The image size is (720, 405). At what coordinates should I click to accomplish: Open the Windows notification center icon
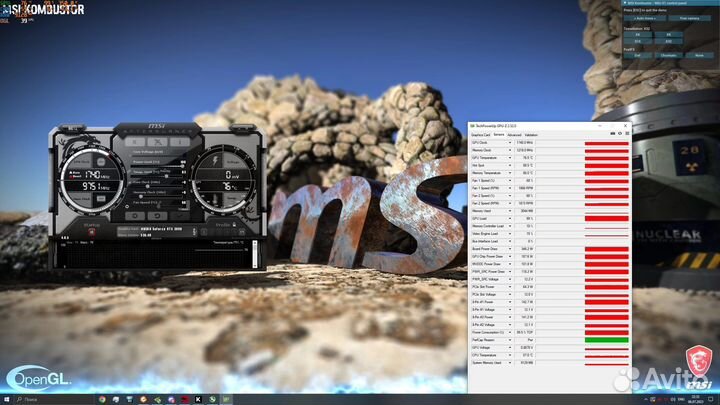710,399
